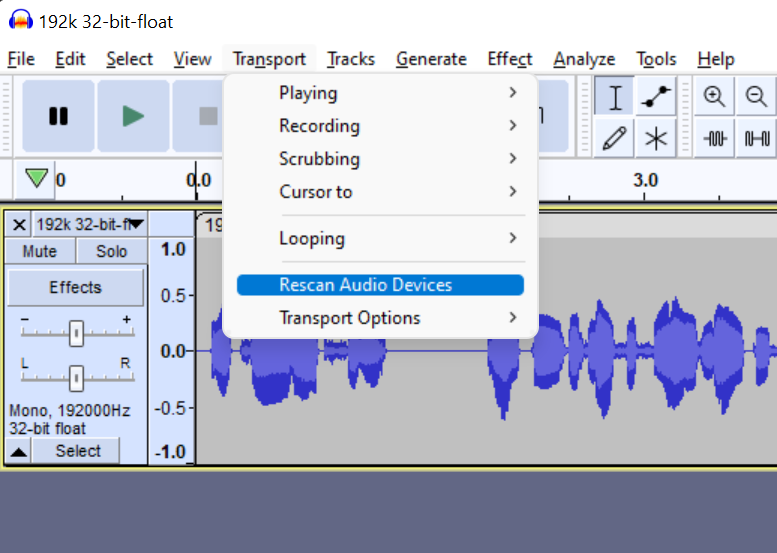Click the -1.0 value on vertical scale

170,452
